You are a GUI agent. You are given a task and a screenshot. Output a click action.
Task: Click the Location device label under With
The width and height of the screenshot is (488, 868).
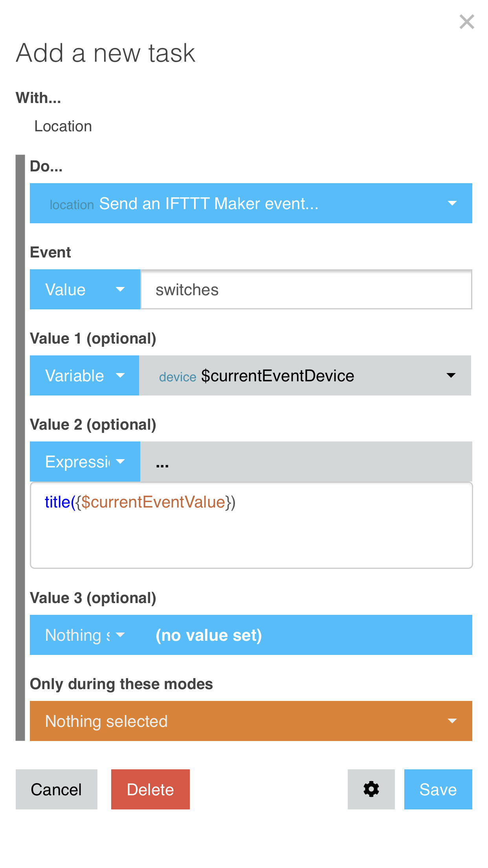point(63,126)
